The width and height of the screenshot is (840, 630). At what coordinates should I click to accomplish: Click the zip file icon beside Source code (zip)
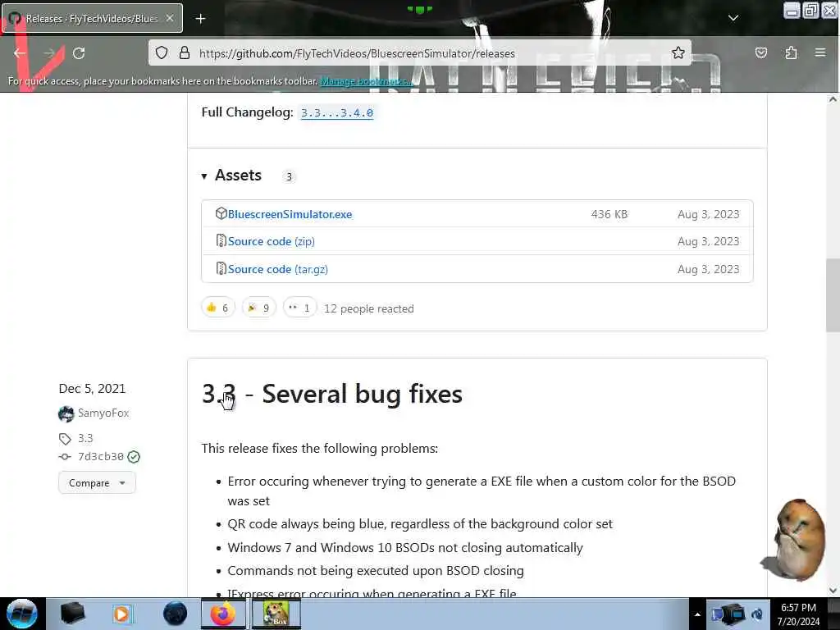221,240
